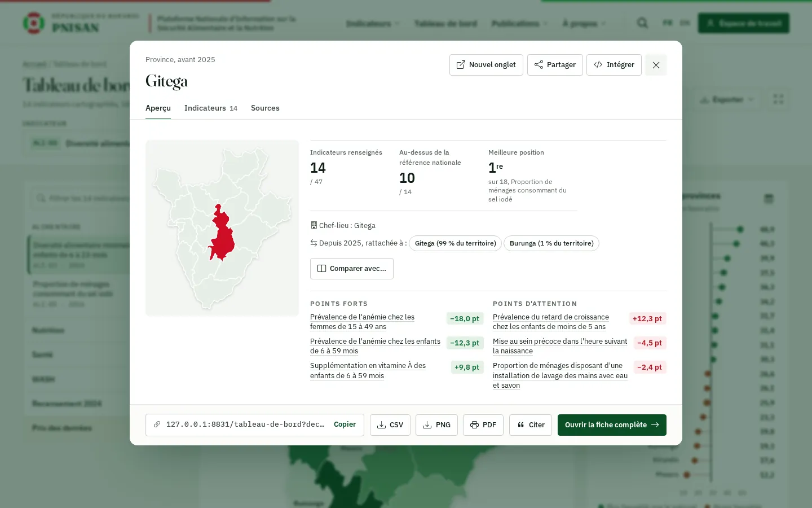Open anémie chez les femmes de 15 à 49 ans link
Viewport: 812px width, 508px height.
point(362,322)
